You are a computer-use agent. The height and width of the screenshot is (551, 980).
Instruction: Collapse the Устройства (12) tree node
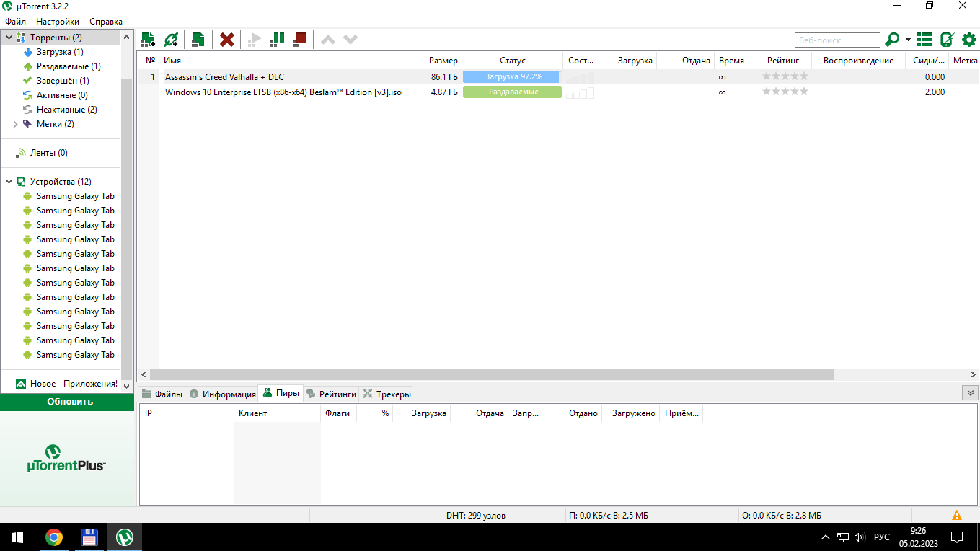[x=9, y=182]
